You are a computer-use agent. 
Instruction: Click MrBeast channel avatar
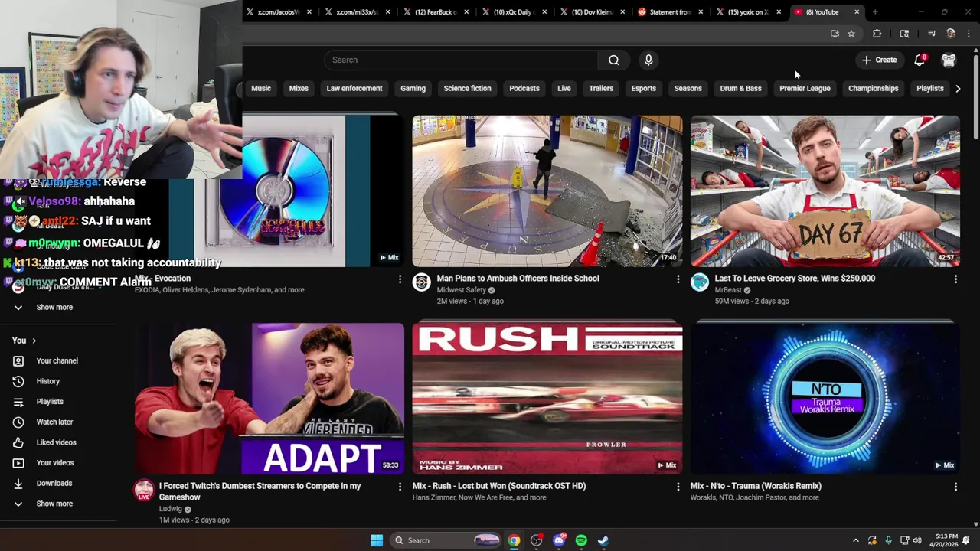700,282
